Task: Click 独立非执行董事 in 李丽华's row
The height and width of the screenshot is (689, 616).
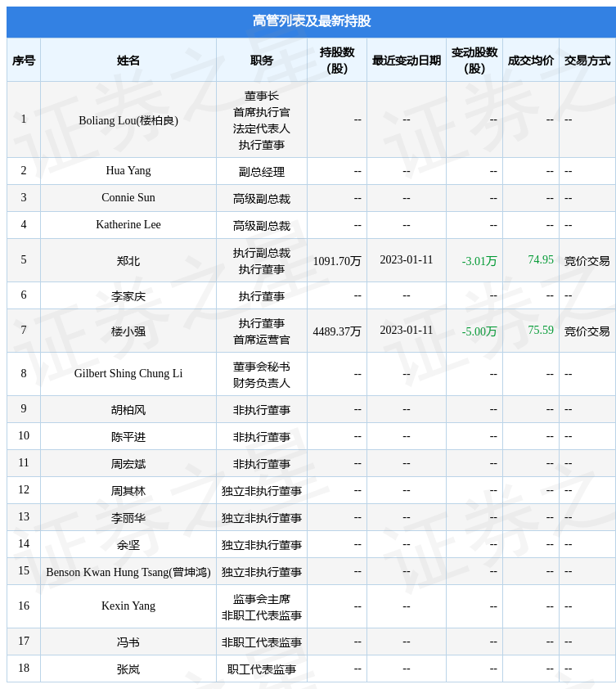Action: click(262, 518)
